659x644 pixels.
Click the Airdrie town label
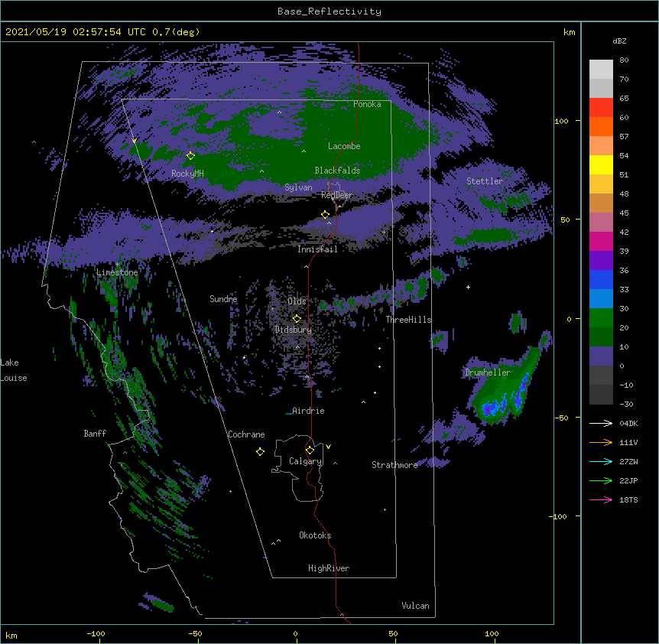(308, 411)
